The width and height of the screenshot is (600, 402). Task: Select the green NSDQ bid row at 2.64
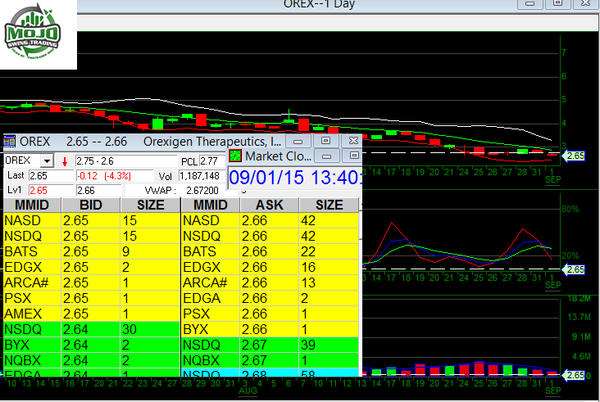[x=90, y=327]
